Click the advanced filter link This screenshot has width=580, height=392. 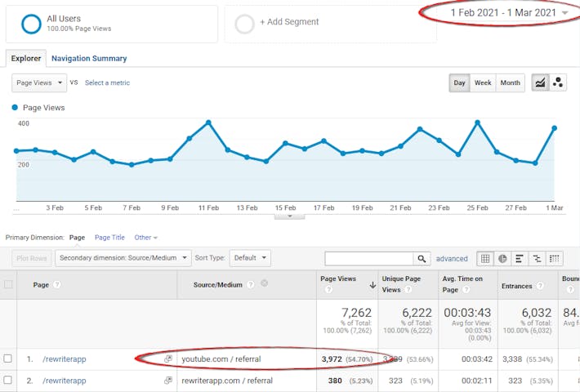(x=452, y=258)
